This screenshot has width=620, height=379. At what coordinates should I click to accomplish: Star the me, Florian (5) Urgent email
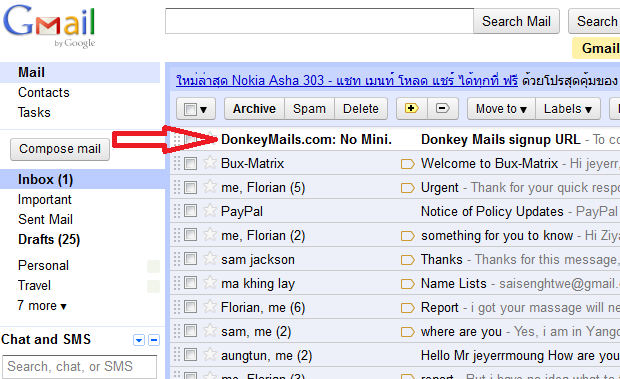(x=210, y=187)
